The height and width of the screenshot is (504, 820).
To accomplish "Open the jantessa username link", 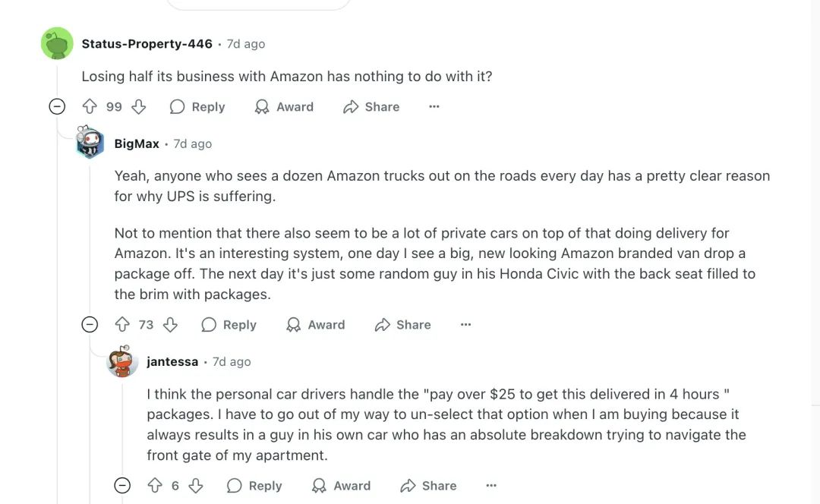I will 172,362.
